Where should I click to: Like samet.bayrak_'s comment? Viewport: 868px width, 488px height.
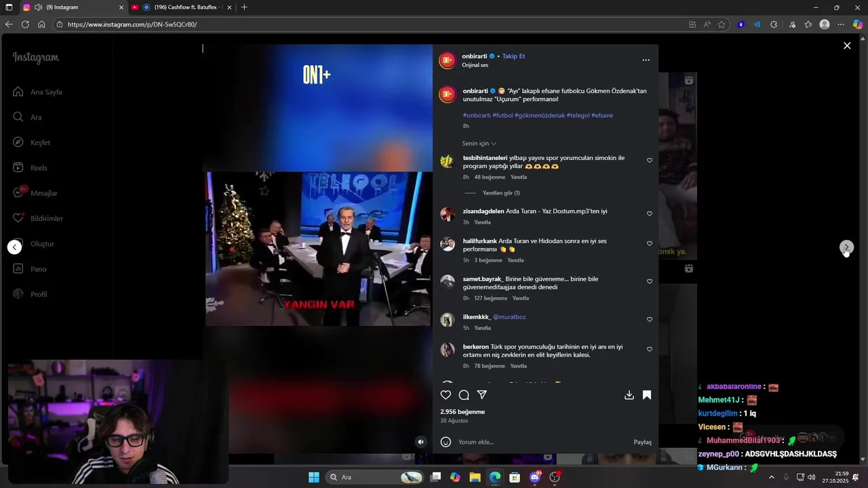650,281
